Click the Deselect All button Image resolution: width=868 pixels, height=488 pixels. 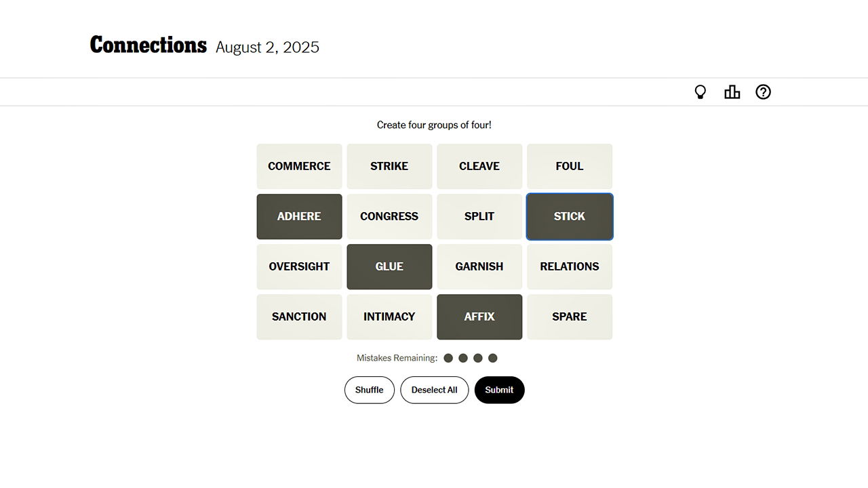pyautogui.click(x=434, y=390)
